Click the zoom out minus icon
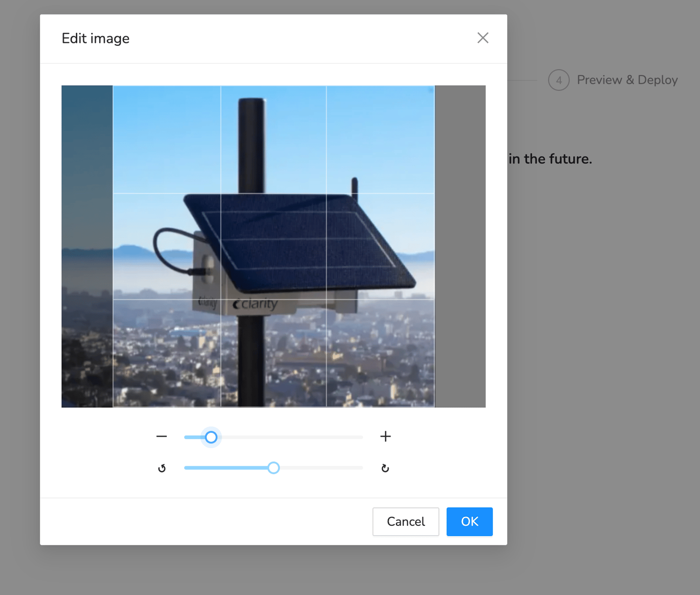Screen dimensions: 700x595 (x=161, y=436)
